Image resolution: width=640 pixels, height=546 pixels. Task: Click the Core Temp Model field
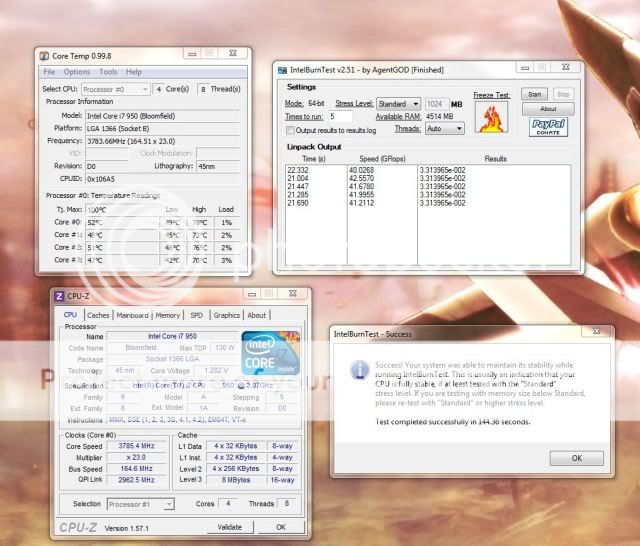pos(162,116)
